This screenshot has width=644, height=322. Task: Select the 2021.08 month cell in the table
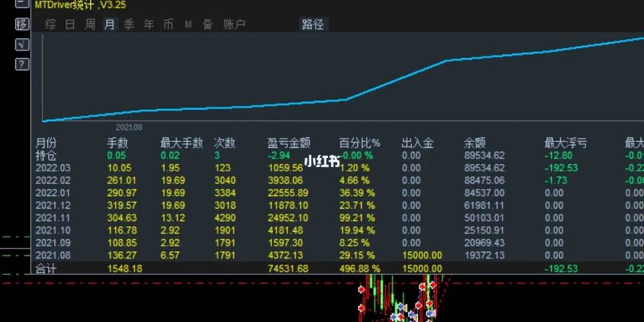pos(53,255)
